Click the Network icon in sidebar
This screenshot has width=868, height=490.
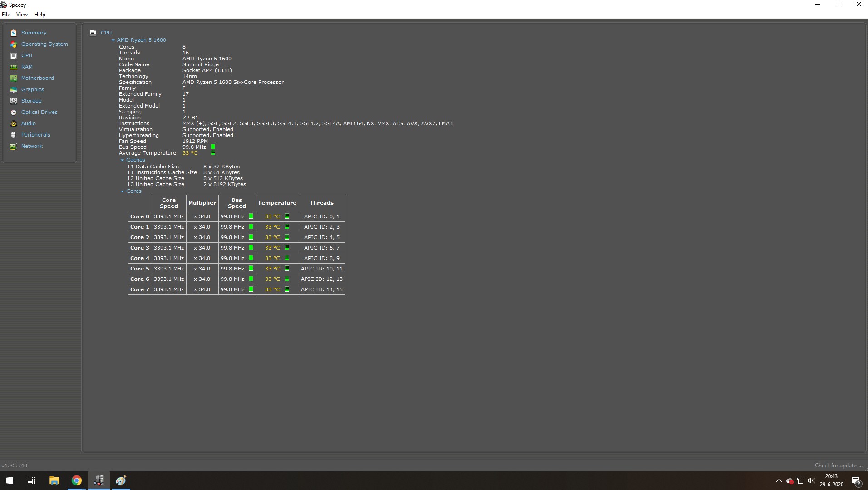[x=14, y=146]
